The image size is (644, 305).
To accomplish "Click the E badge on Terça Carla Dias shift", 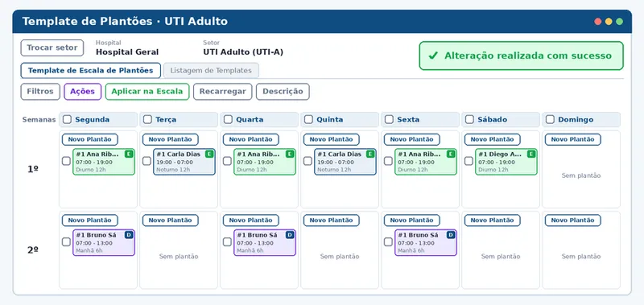I will tap(209, 154).
